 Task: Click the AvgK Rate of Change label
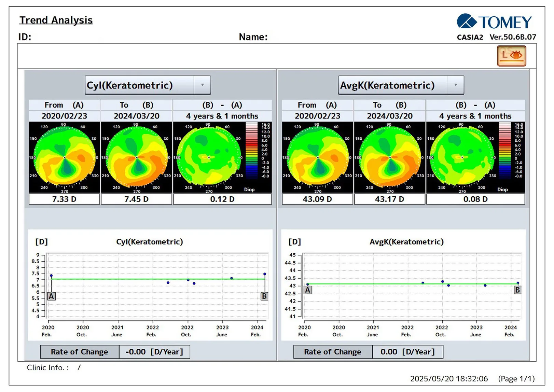pos(333,352)
